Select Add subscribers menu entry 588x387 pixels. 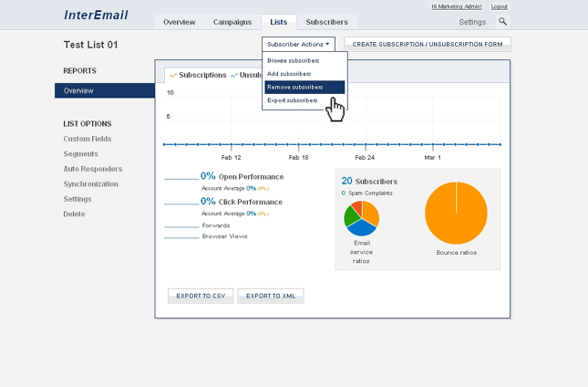(289, 73)
